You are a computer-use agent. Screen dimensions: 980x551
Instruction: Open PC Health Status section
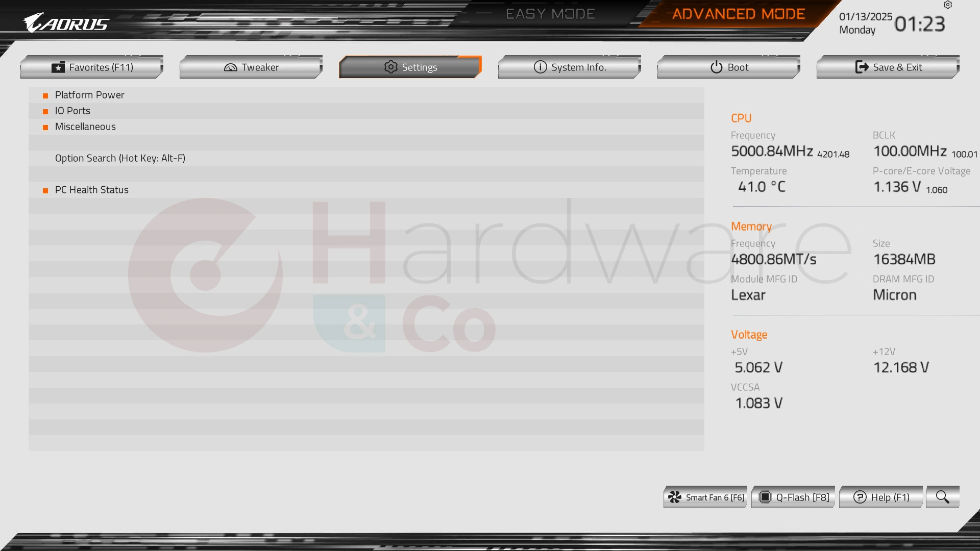click(91, 189)
